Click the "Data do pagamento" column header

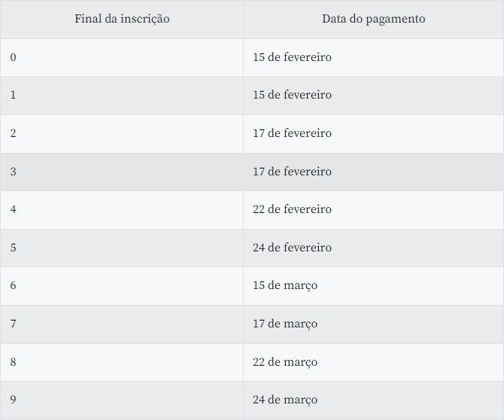pos(373,19)
